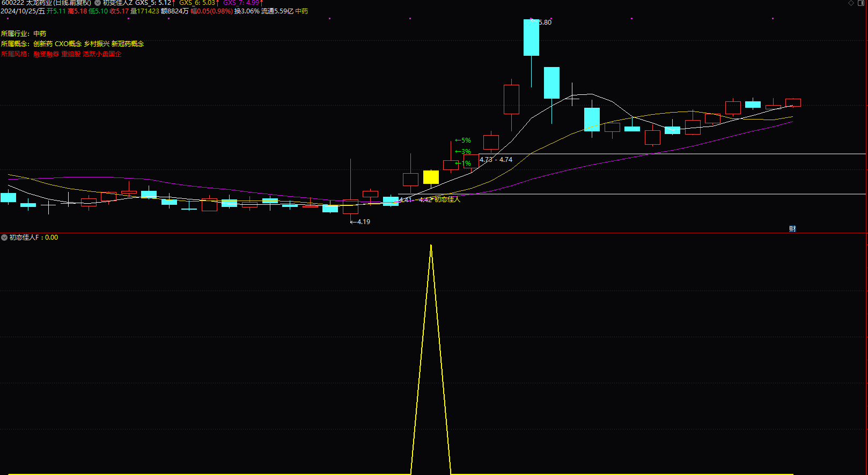
Task: Click the 初恋佳人 signal label on chart
Action: tap(447, 199)
